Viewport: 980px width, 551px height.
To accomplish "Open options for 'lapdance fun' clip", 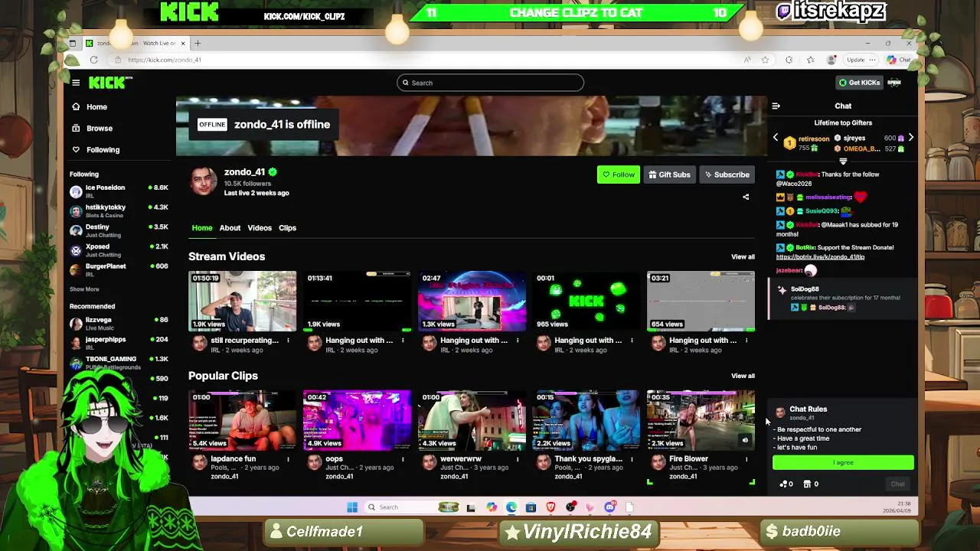I will click(289, 459).
